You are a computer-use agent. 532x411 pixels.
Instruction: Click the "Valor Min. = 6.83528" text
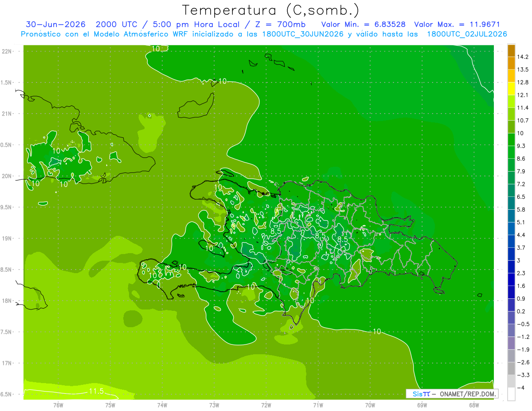point(363,24)
